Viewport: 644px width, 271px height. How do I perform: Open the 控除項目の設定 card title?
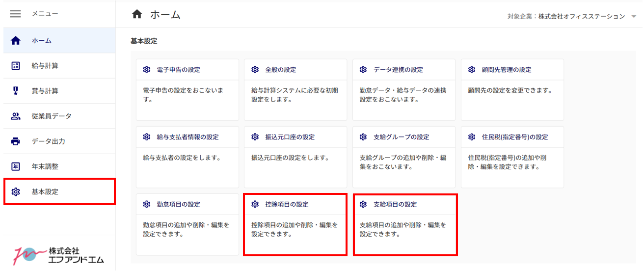(x=287, y=204)
